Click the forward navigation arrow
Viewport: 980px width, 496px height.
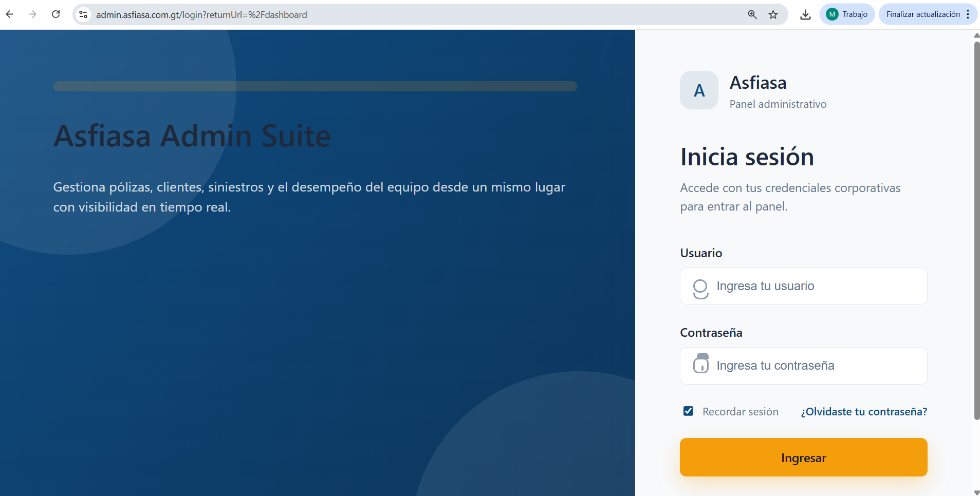tap(32, 14)
